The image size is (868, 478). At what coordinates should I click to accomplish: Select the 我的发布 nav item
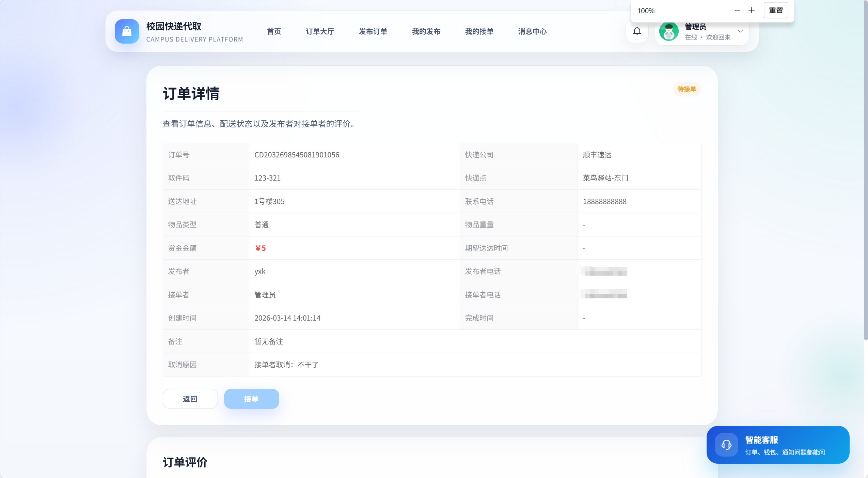coord(426,31)
